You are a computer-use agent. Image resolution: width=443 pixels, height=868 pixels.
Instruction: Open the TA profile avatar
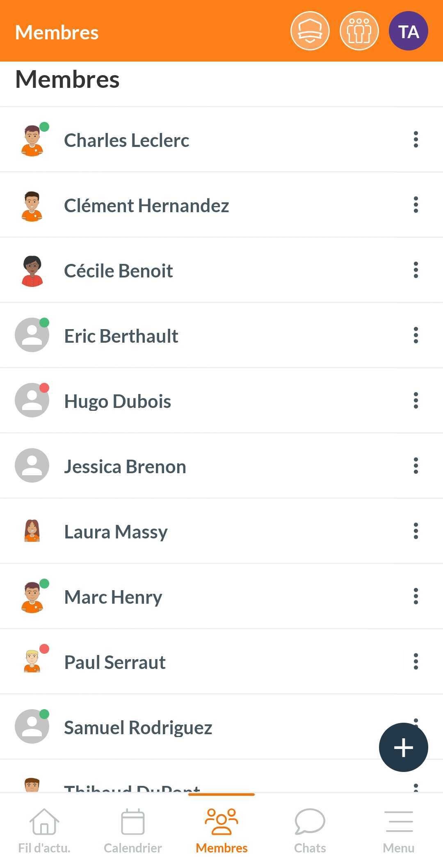(x=408, y=31)
